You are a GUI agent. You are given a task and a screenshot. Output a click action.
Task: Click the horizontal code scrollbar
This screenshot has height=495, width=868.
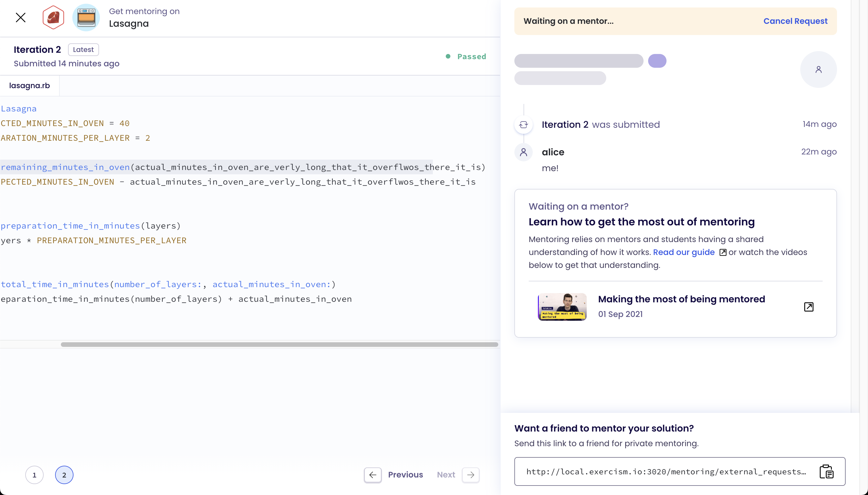[x=279, y=344]
